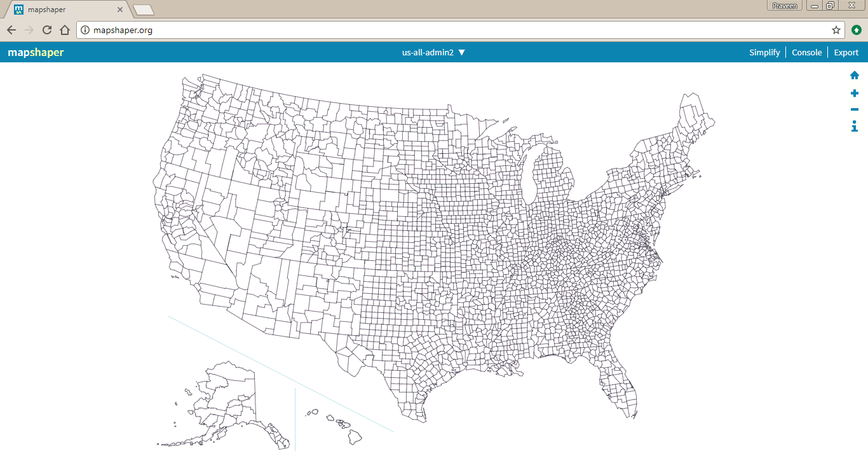
Task: Reload the page with the refresh icon
Action: click(47, 30)
